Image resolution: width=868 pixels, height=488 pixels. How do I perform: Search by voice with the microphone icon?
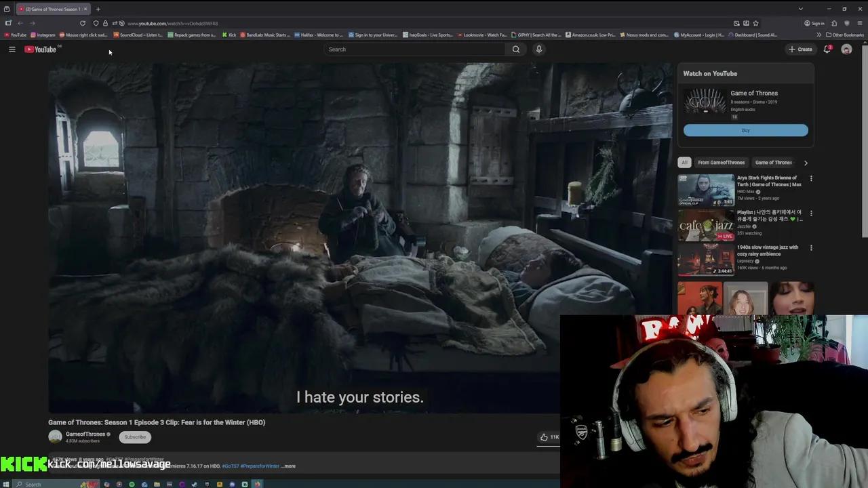coord(539,49)
